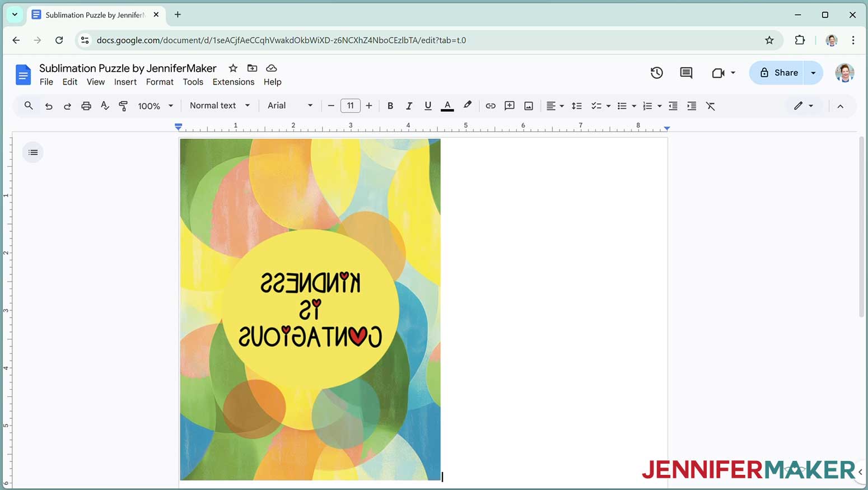Print the document
The width and height of the screenshot is (868, 490).
pyautogui.click(x=86, y=106)
